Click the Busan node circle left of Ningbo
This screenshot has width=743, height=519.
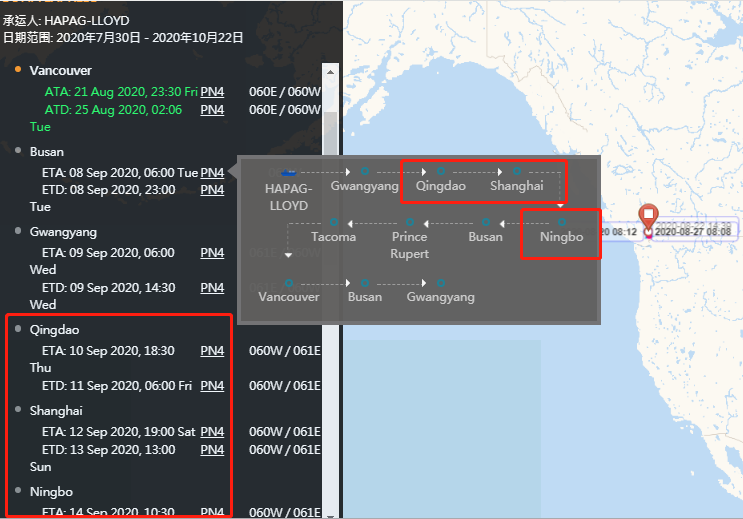[486, 222]
